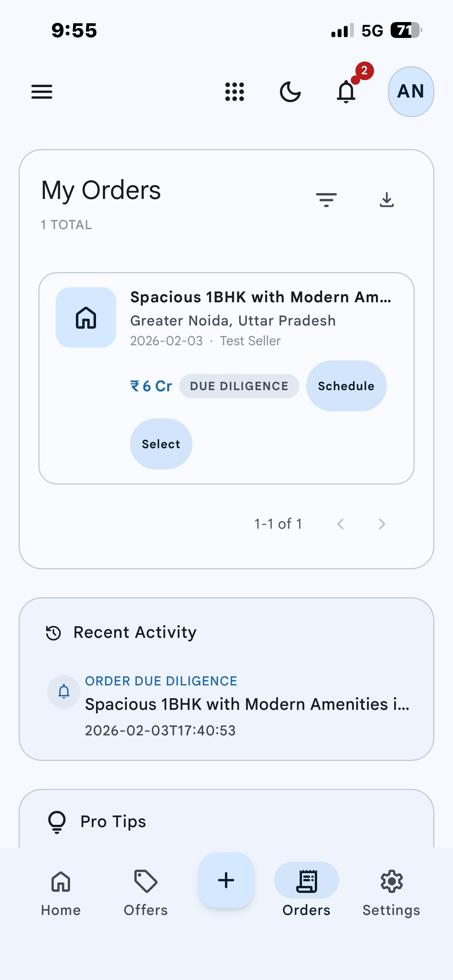Open the orders filter options
This screenshot has width=453, height=980.
326,200
